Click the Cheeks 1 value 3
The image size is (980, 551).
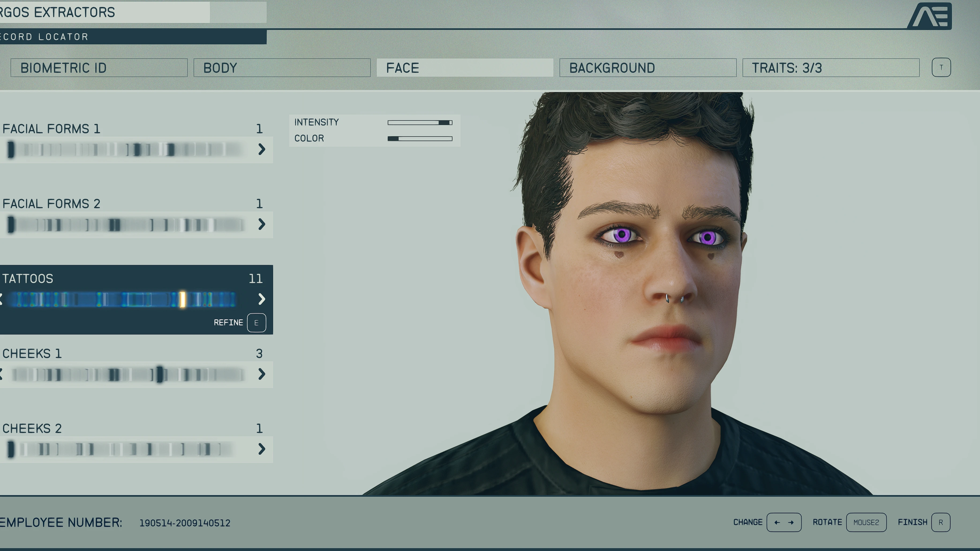click(259, 354)
